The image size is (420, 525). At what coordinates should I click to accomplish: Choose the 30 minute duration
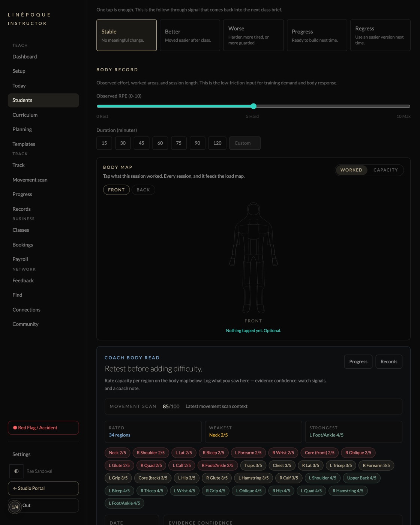[x=123, y=143]
